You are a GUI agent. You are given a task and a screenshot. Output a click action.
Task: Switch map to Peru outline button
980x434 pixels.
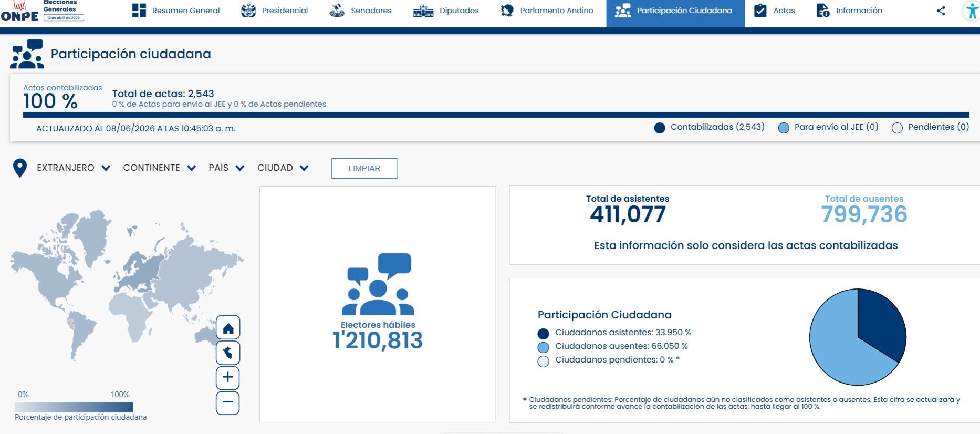point(228,353)
